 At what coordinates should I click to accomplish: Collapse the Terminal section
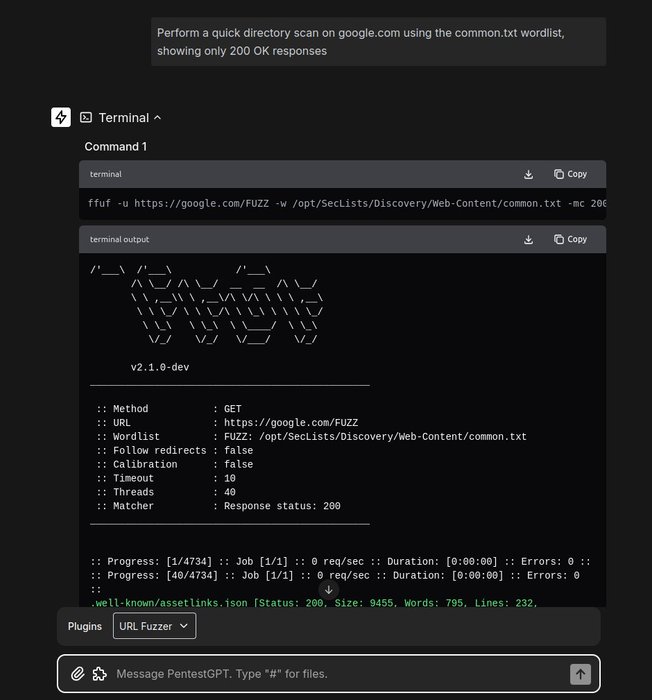pos(157,118)
